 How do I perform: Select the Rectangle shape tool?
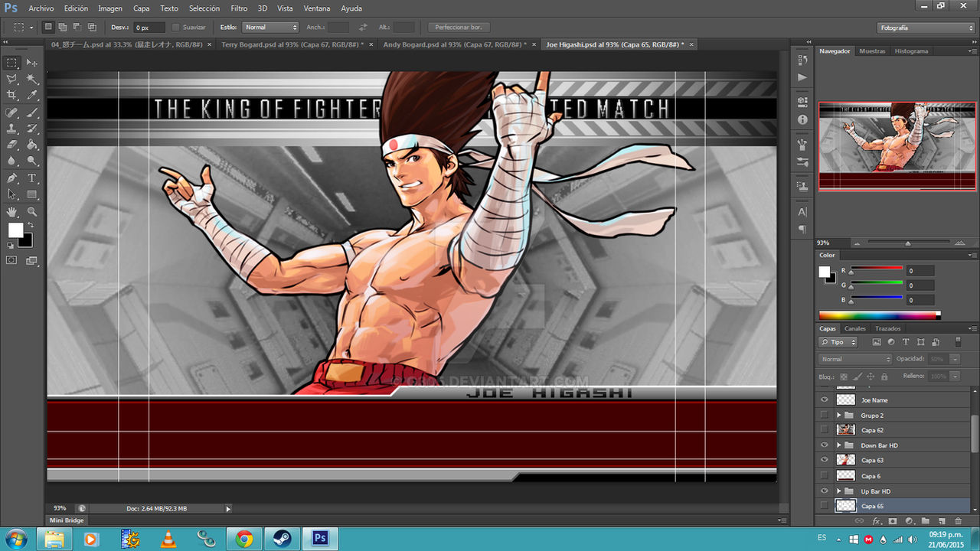click(x=32, y=194)
